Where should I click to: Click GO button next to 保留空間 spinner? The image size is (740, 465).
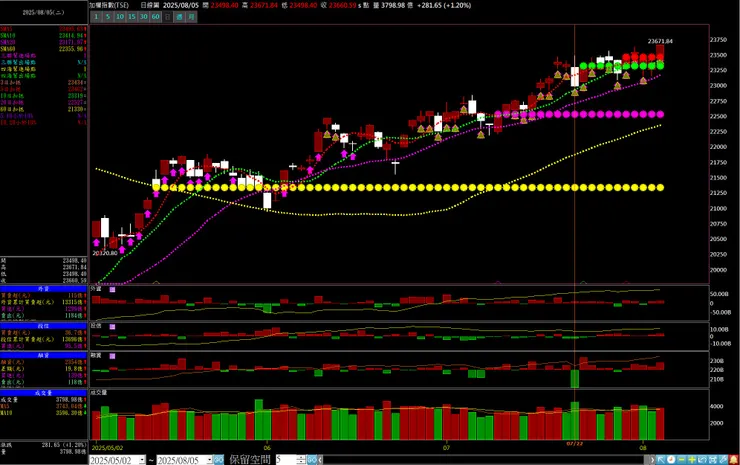[x=312, y=460]
